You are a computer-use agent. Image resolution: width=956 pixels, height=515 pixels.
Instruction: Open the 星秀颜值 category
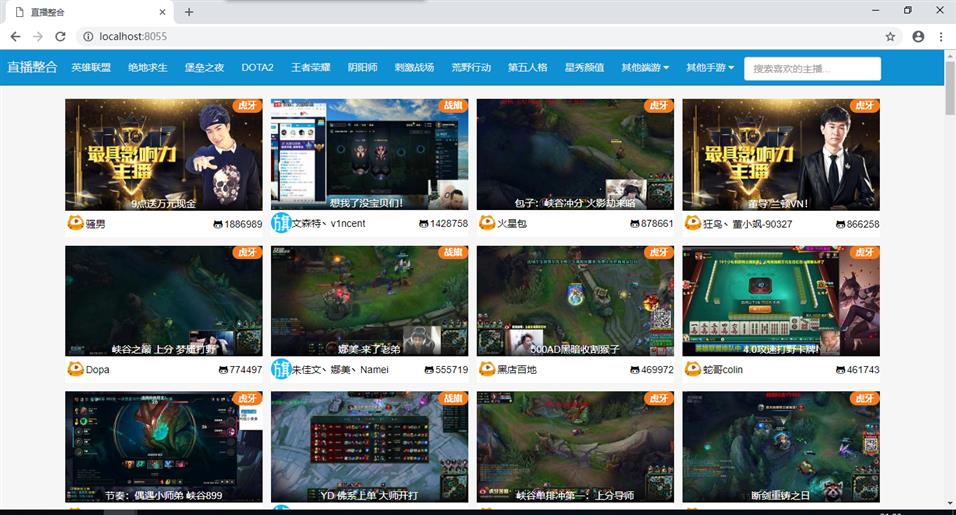click(584, 68)
